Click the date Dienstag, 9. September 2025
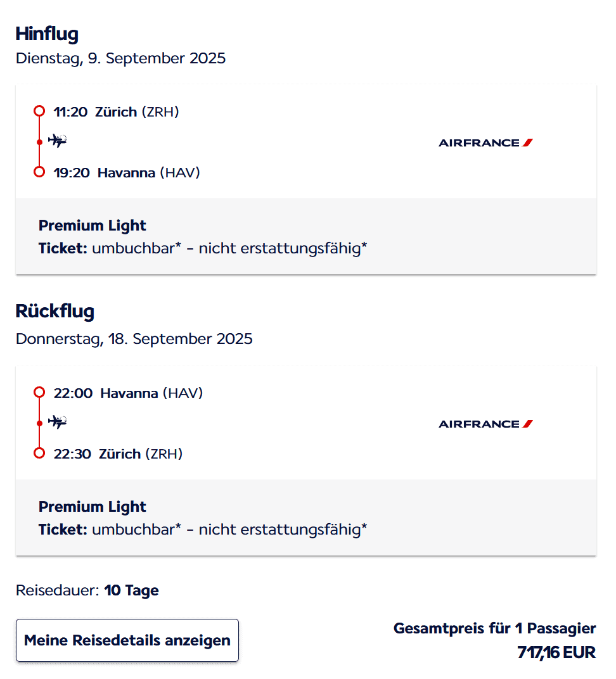616x679 pixels. 120,58
